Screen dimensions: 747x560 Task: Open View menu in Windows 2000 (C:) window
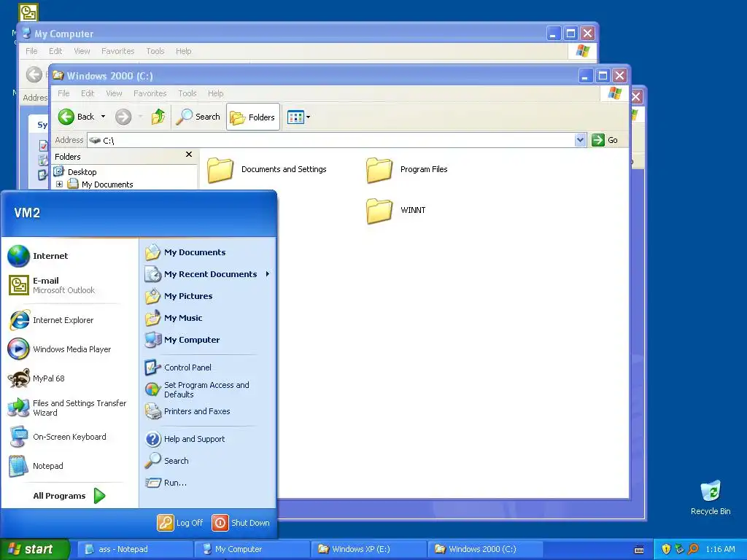tap(114, 93)
